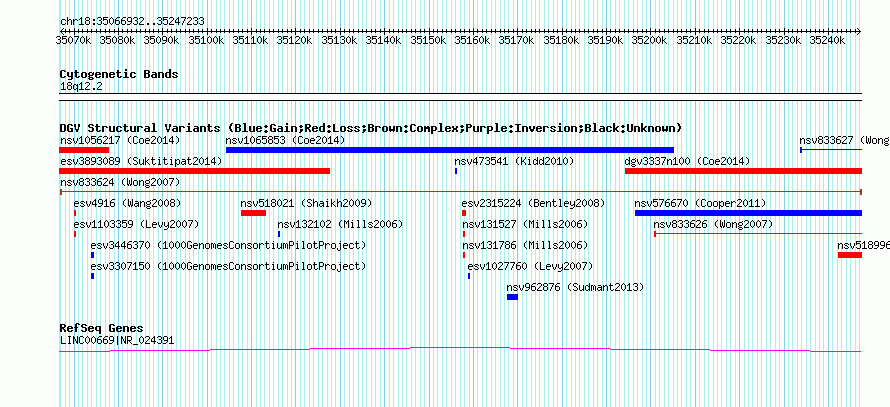Open the nsv833627 variant label

point(845,140)
